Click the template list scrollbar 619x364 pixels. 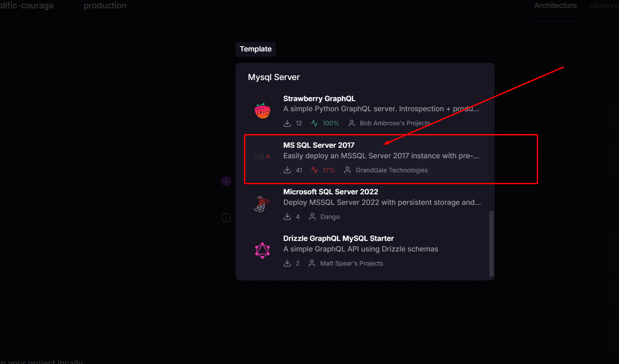pyautogui.click(x=492, y=244)
